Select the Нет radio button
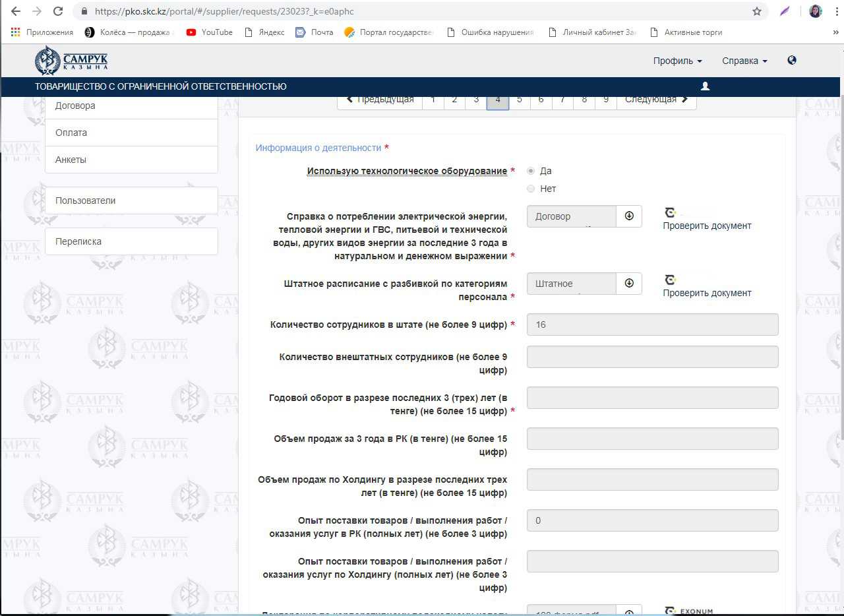Screen dimensions: 844x616 coord(531,189)
